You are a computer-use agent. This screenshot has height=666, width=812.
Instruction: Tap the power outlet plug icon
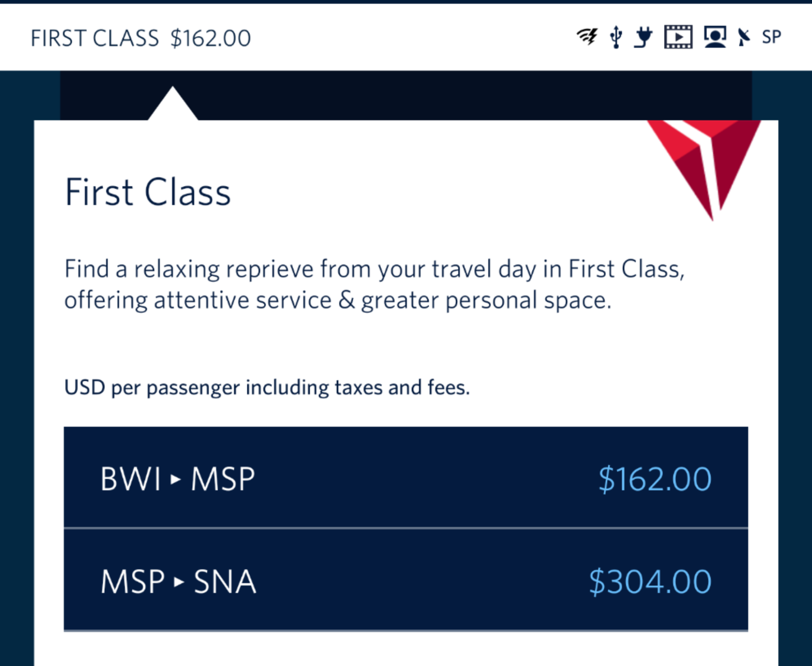(644, 37)
